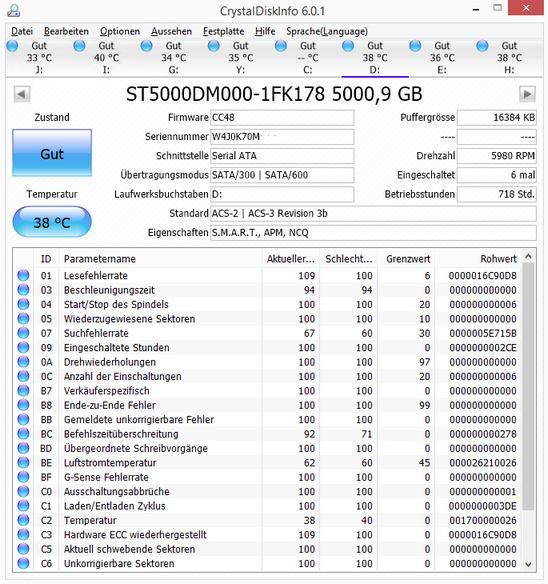Click status orb of Start/Stop des Spindels
Viewport: 548px width, 584px height.
click(23, 304)
